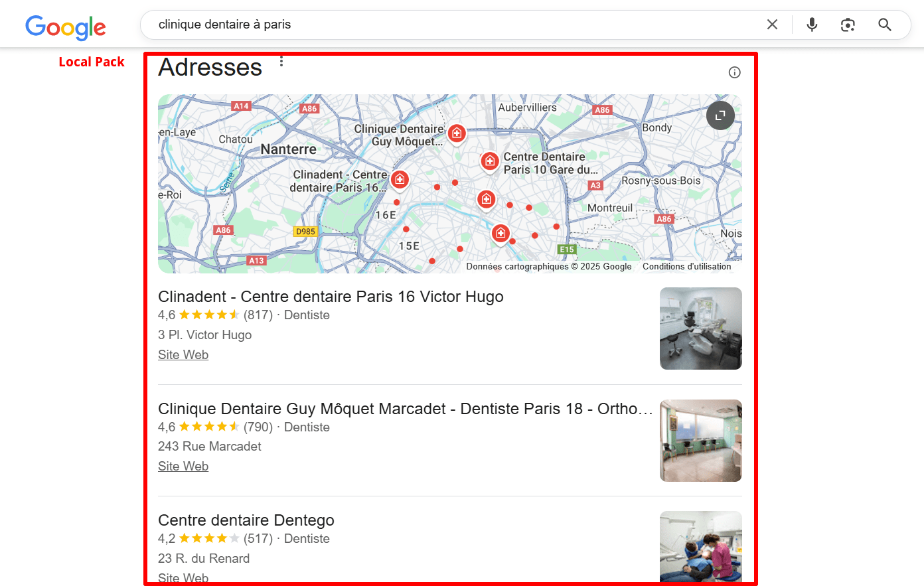The width and height of the screenshot is (924, 588).
Task: Open the three-dot menu next to Adresses
Action: tap(281, 61)
